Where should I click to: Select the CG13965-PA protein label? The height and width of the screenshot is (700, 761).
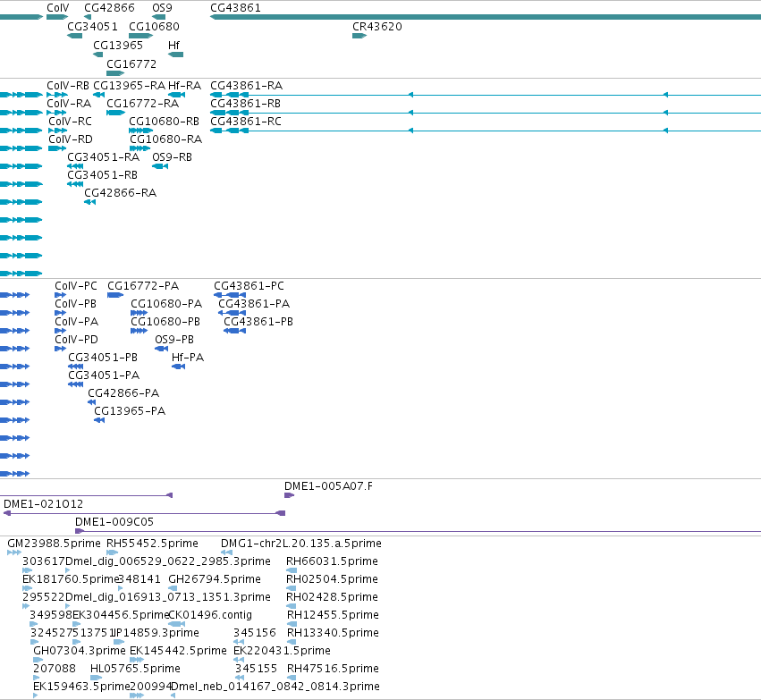tap(130, 411)
